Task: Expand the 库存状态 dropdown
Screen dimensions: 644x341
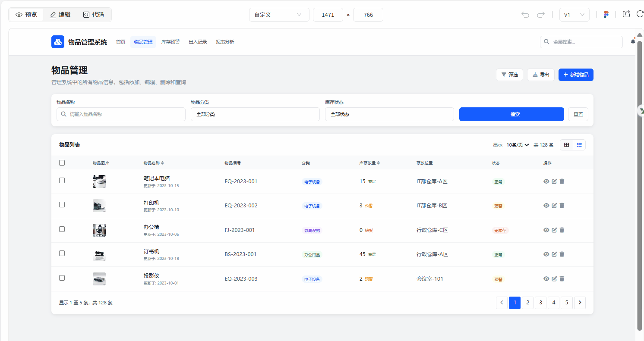Action: 389,114
